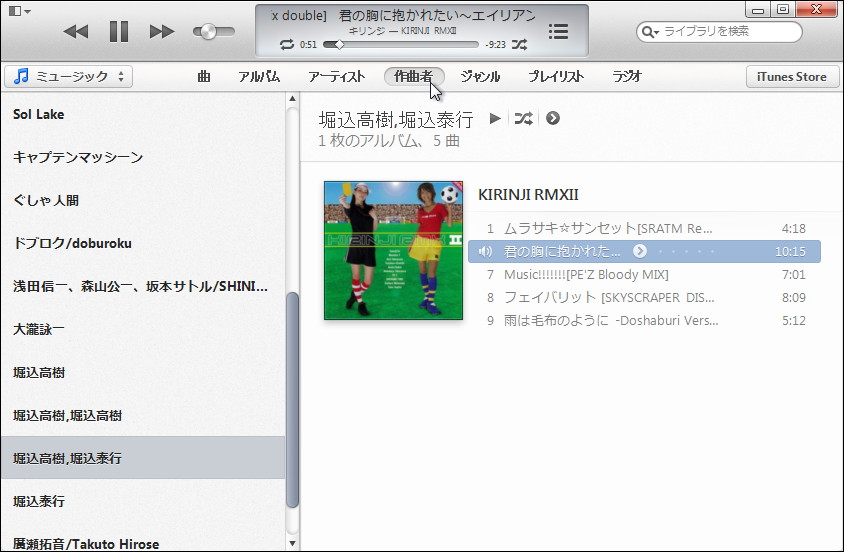The image size is (844, 552).
Task: Select the 作曲者 tab
Action: tap(413, 76)
